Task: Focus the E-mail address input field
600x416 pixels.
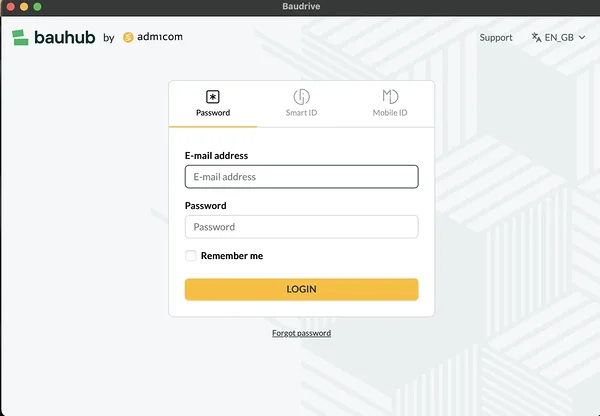Action: [x=301, y=177]
